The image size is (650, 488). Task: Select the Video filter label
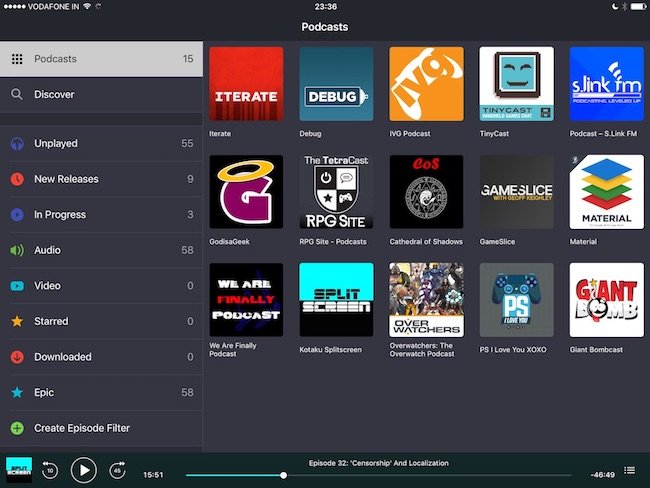47,286
